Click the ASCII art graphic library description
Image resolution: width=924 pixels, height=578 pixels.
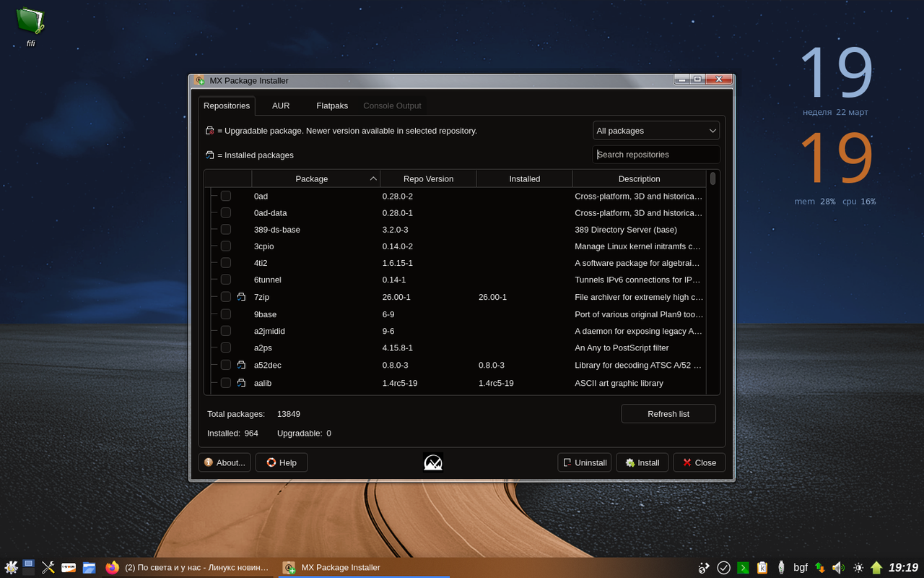click(619, 383)
